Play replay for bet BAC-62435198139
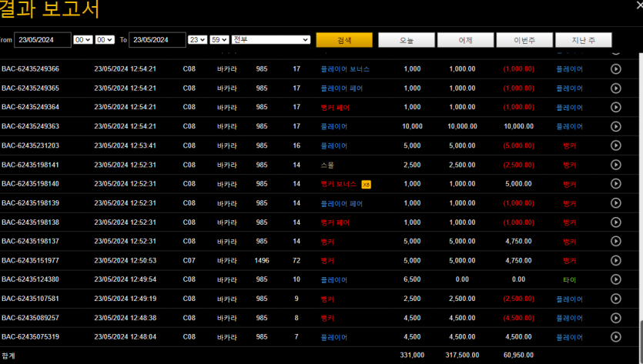This screenshot has height=364, width=643. coord(615,203)
